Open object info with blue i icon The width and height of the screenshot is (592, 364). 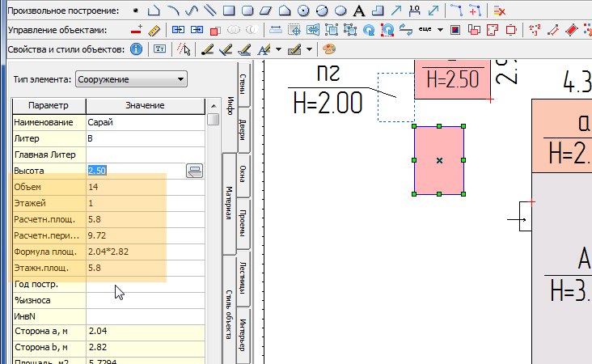136,49
